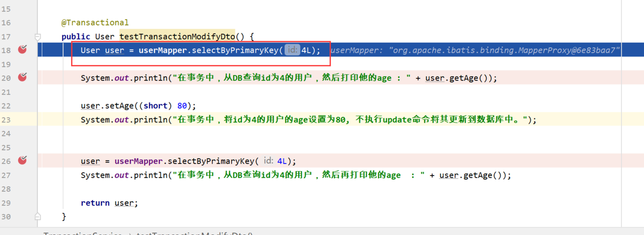Viewport: 644px width, 235px height.
Task: Click the 'id:' parameter hint on line 26
Action: [x=269, y=161]
